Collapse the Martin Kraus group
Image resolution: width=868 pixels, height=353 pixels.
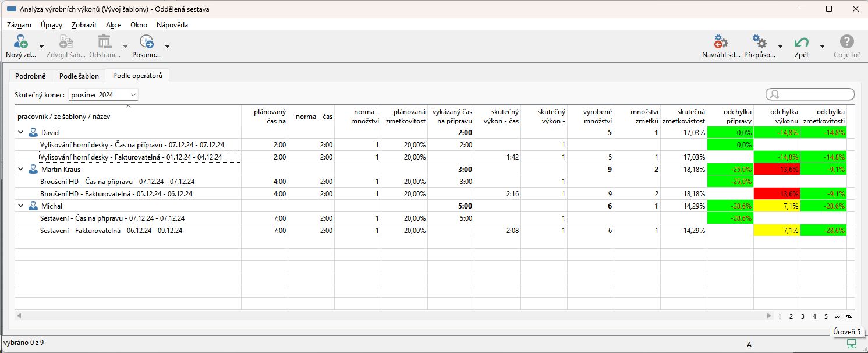(x=21, y=170)
